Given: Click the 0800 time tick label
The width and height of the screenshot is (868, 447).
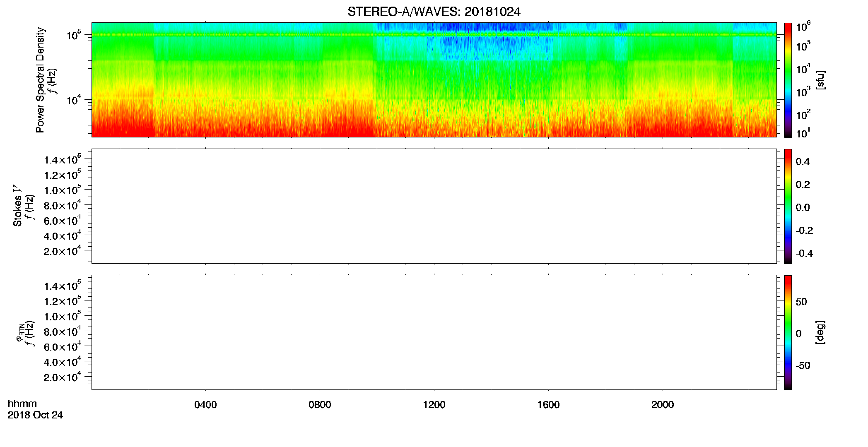Looking at the screenshot, I should [x=320, y=405].
